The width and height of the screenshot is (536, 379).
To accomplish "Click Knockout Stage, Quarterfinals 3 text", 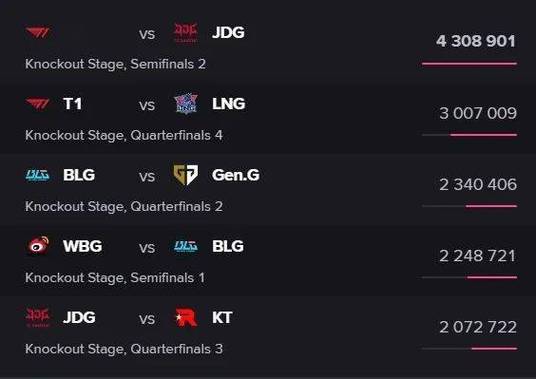I will point(124,349).
